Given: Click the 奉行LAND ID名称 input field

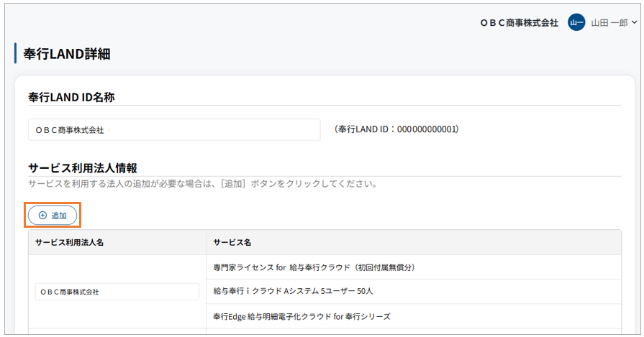Looking at the screenshot, I should [x=174, y=129].
